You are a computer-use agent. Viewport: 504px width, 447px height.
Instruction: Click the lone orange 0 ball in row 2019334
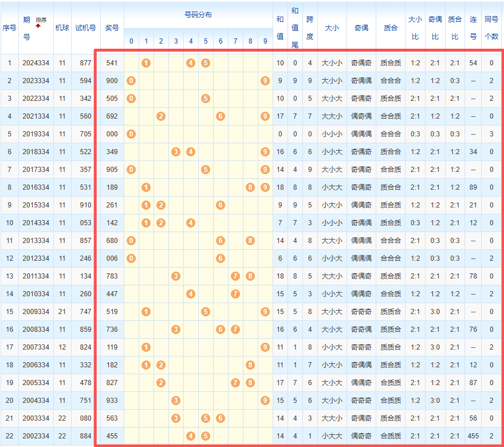131,134
